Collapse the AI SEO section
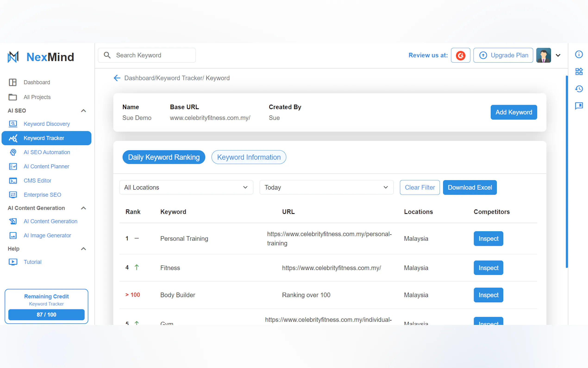This screenshot has width=588, height=368. 83,111
